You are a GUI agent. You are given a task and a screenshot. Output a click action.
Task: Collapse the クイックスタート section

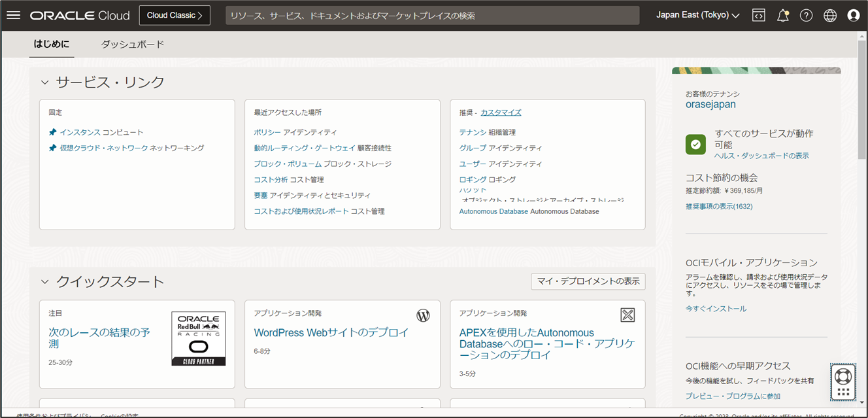[45, 282]
